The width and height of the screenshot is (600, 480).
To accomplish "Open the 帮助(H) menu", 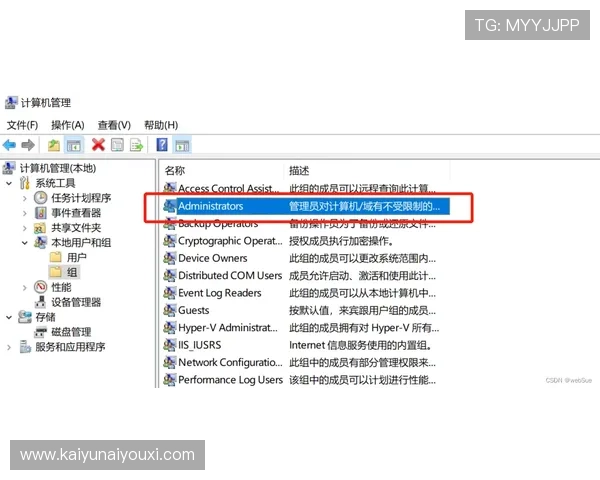I will 161,125.
